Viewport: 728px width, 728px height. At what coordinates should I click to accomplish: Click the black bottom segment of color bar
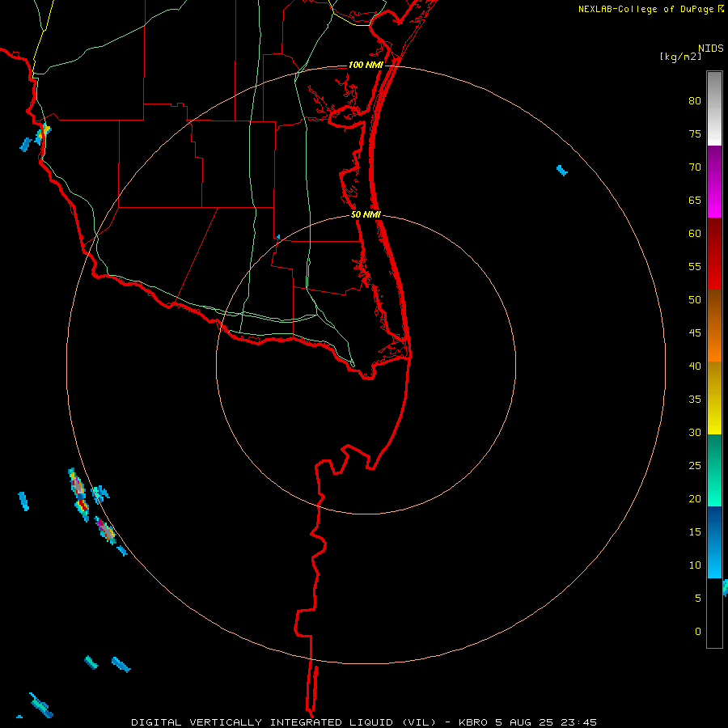point(714,613)
